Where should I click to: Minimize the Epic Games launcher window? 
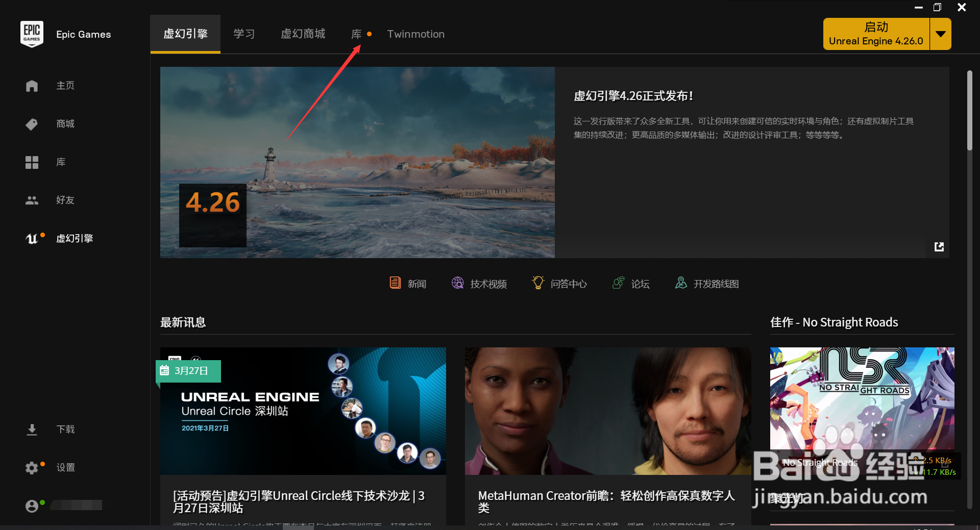pyautogui.click(x=919, y=7)
